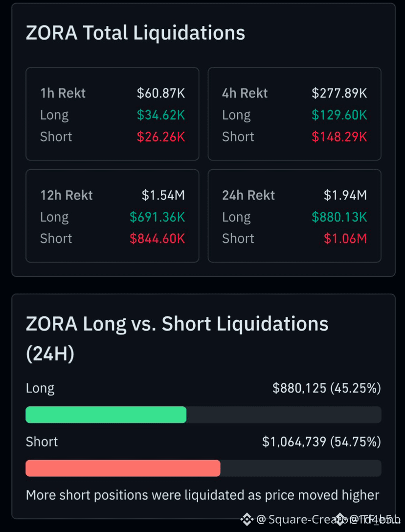Select the 4h Rekt card
The height and width of the screenshot is (532, 405).
[x=294, y=114]
